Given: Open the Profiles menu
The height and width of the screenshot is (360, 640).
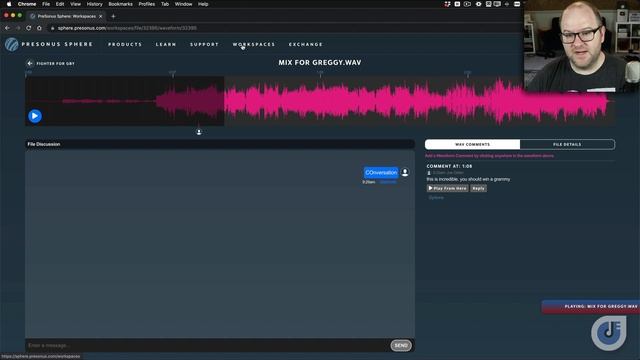Looking at the screenshot, I should coord(147,4).
